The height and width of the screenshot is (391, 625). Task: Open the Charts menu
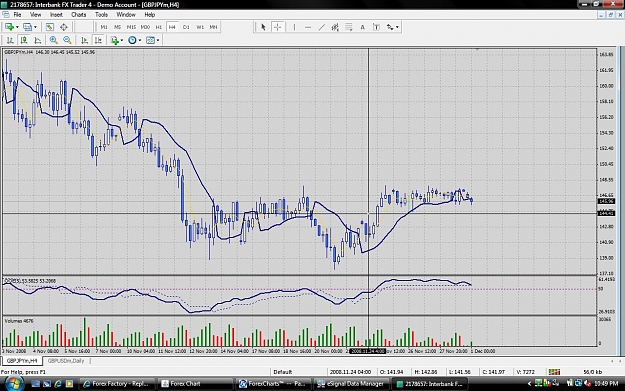[79, 15]
